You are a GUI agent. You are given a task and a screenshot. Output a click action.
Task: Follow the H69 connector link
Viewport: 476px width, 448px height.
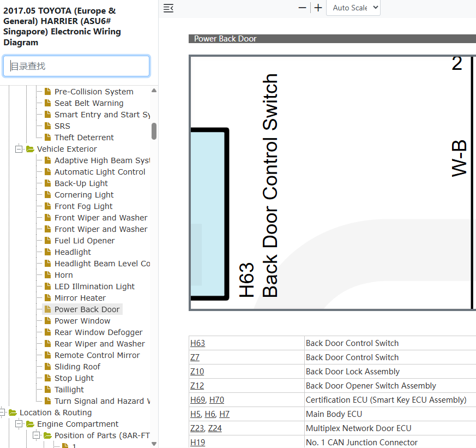click(x=197, y=400)
